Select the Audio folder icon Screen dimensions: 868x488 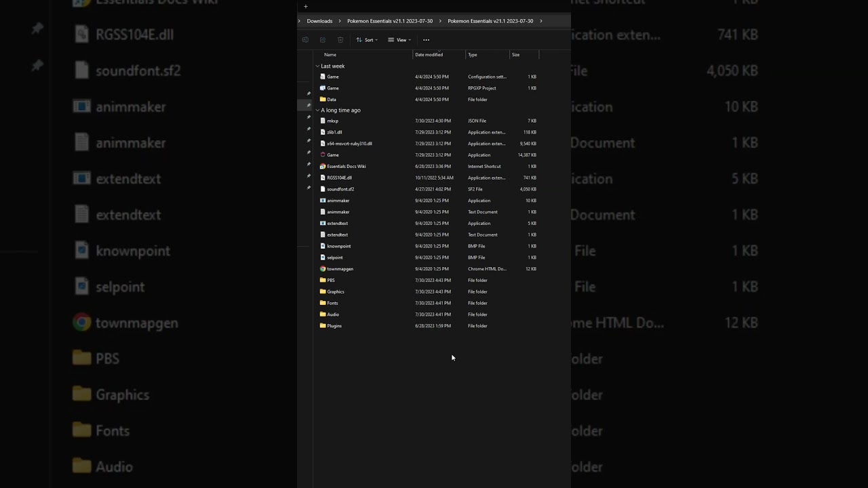click(x=323, y=314)
